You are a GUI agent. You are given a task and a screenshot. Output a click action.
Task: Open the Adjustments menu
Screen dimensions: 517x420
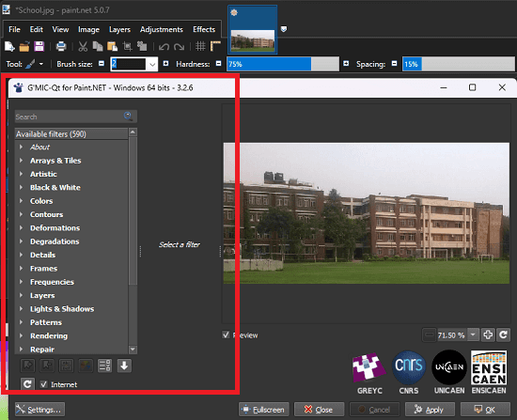point(162,29)
